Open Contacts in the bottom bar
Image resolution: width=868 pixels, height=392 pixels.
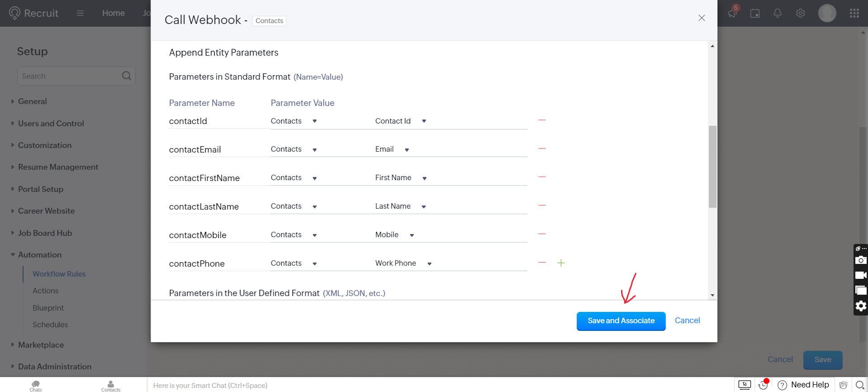(111, 386)
